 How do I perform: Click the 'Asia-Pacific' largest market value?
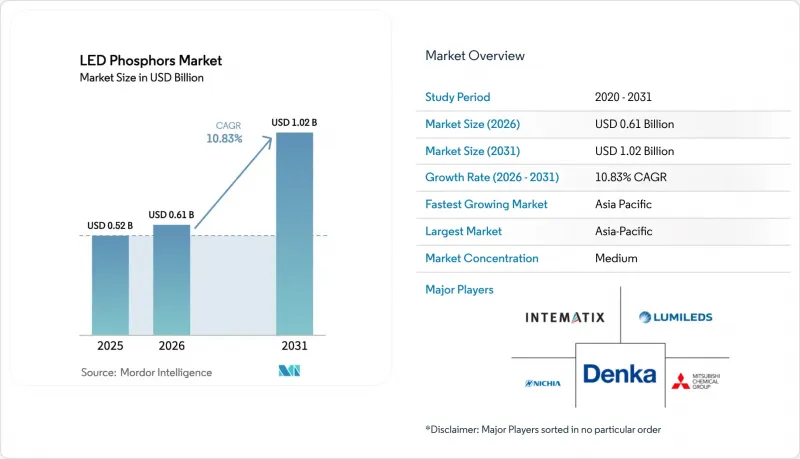623,231
